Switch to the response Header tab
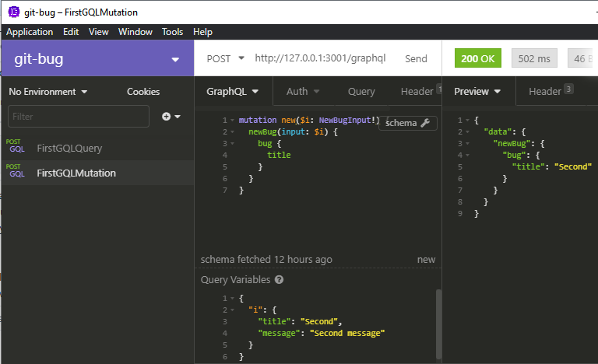The height and width of the screenshot is (364, 598). 545,92
